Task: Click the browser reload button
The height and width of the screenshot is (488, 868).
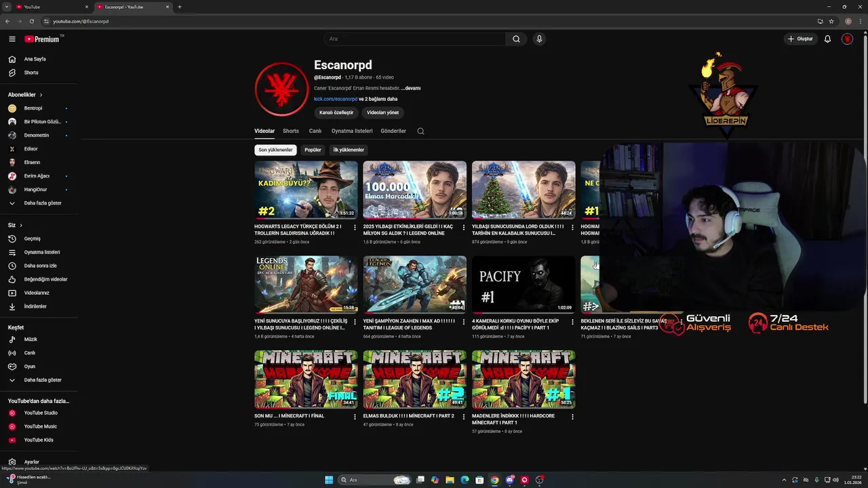Action: 31,21
